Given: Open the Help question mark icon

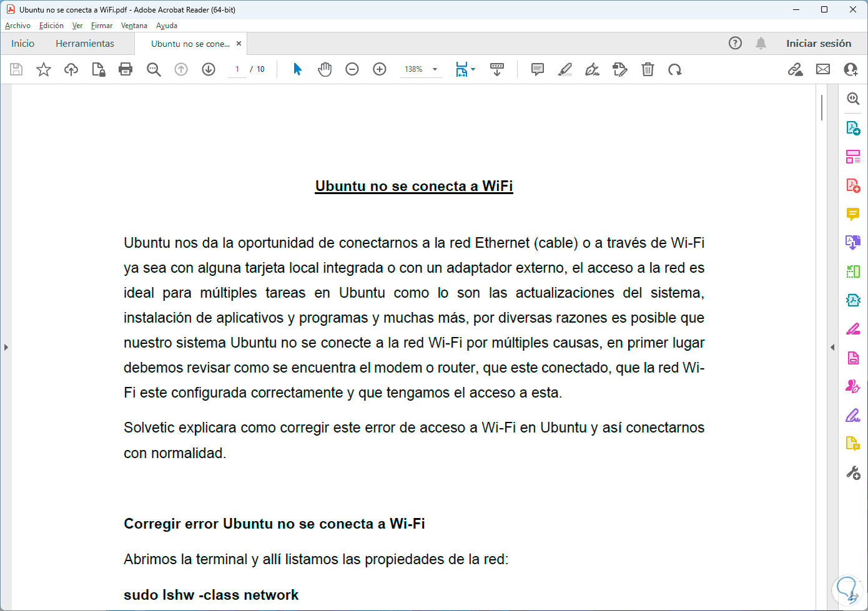Looking at the screenshot, I should [736, 43].
